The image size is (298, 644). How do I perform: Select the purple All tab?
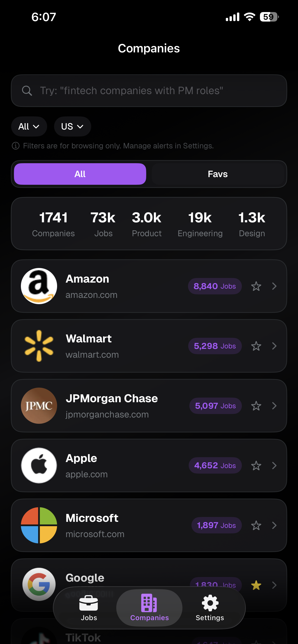(80, 174)
